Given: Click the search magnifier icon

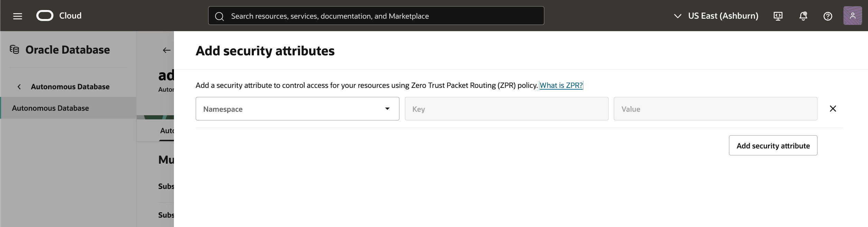Looking at the screenshot, I should [x=220, y=16].
